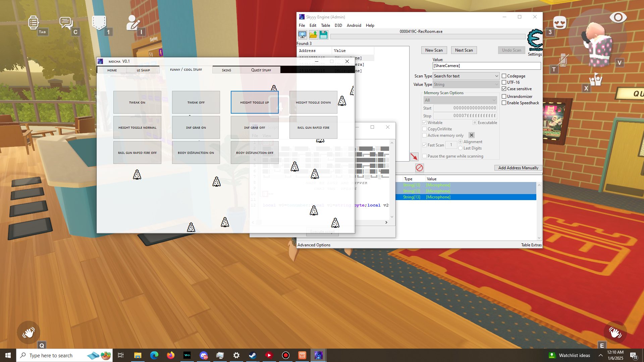Switch to the Quest Stuff tab
644x362 pixels.
click(x=261, y=70)
